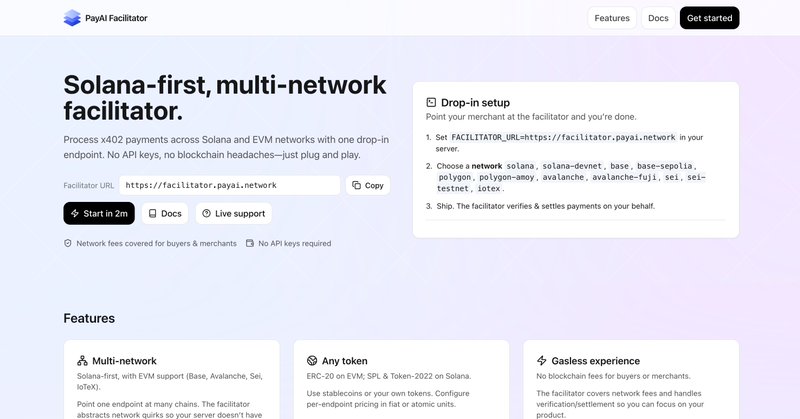This screenshot has width=800, height=419.
Task: Click the Drop-in setup heading
Action: click(475, 103)
